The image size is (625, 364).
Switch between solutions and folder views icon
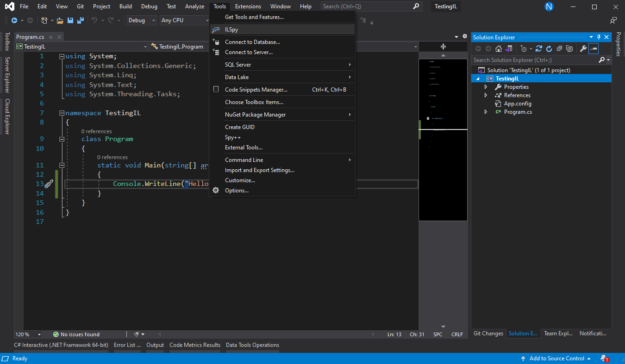[x=509, y=49]
